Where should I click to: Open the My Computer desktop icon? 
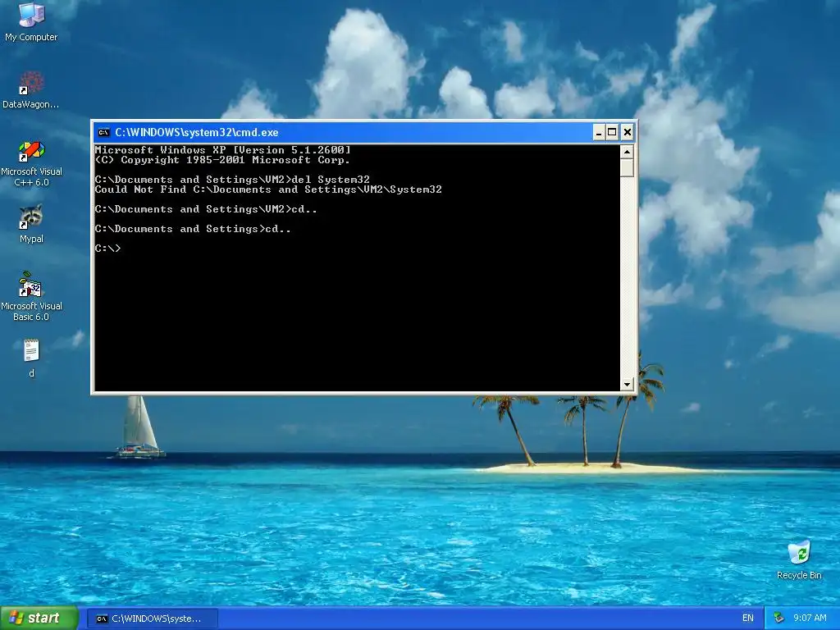(31, 21)
